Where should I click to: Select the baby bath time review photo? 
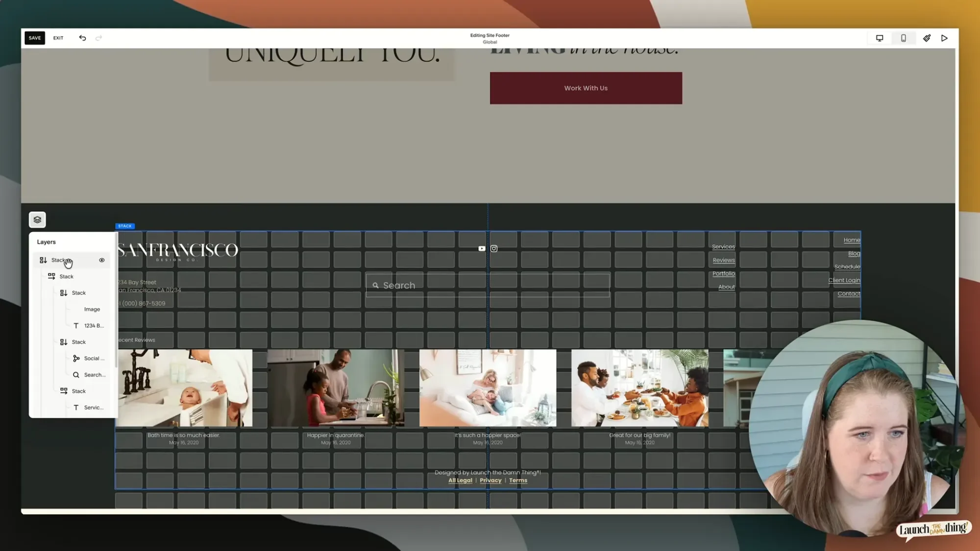(x=184, y=388)
